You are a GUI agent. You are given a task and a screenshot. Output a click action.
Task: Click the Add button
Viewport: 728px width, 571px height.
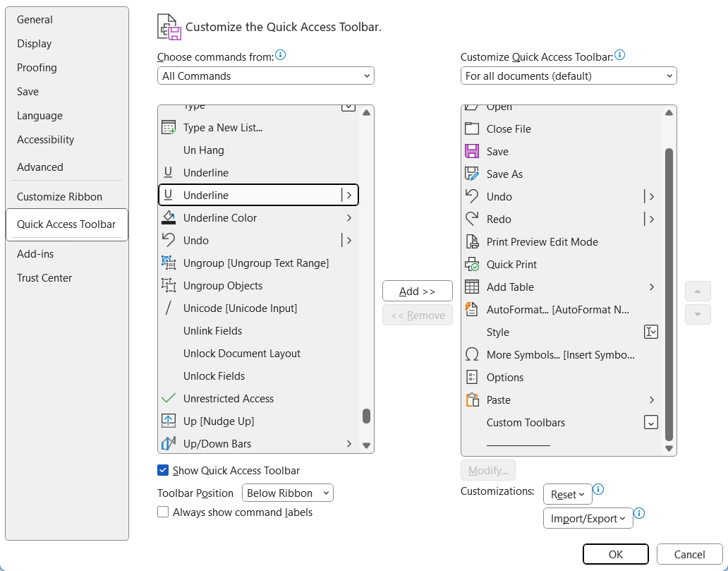tap(417, 290)
